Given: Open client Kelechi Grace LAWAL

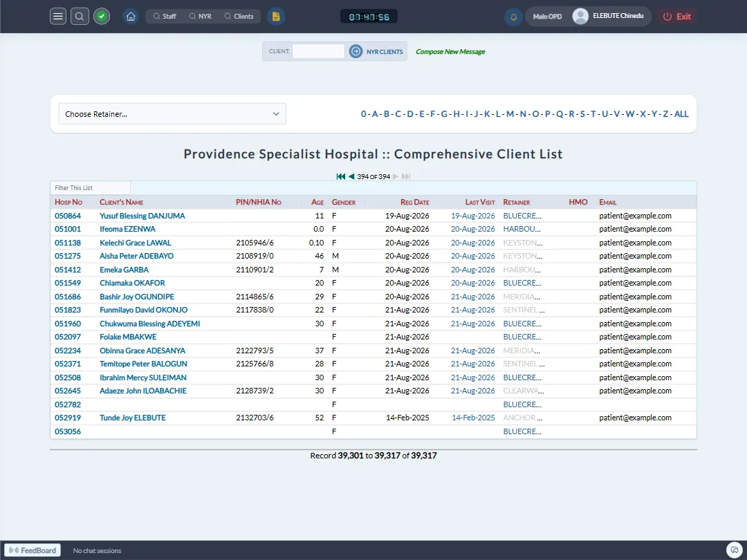Looking at the screenshot, I should 136,243.
